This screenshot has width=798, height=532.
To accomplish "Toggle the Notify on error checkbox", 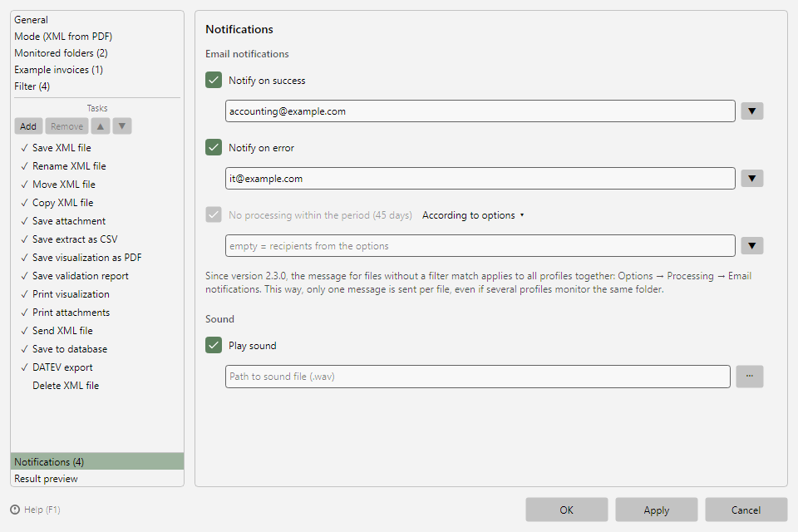I will tap(214, 147).
